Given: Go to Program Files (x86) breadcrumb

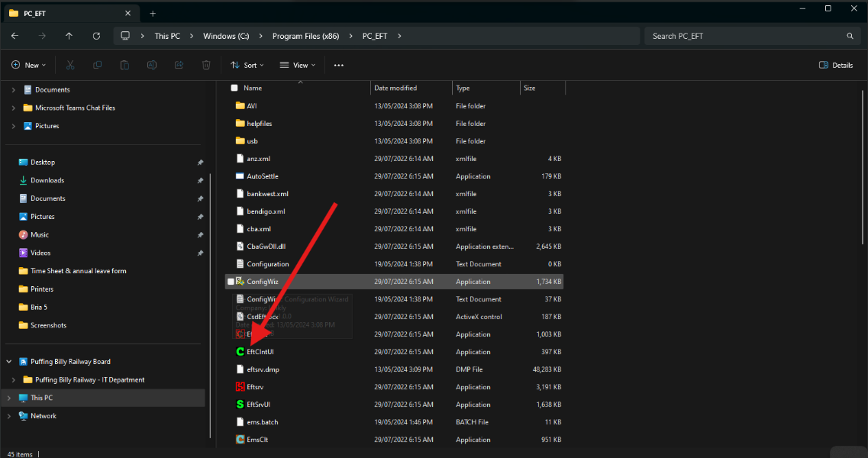Looking at the screenshot, I should (x=305, y=36).
